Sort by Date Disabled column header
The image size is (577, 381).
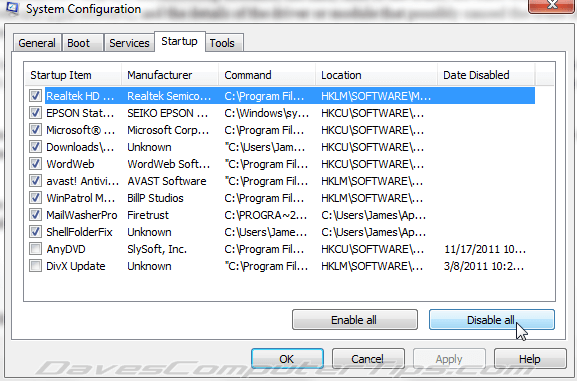coord(486,75)
